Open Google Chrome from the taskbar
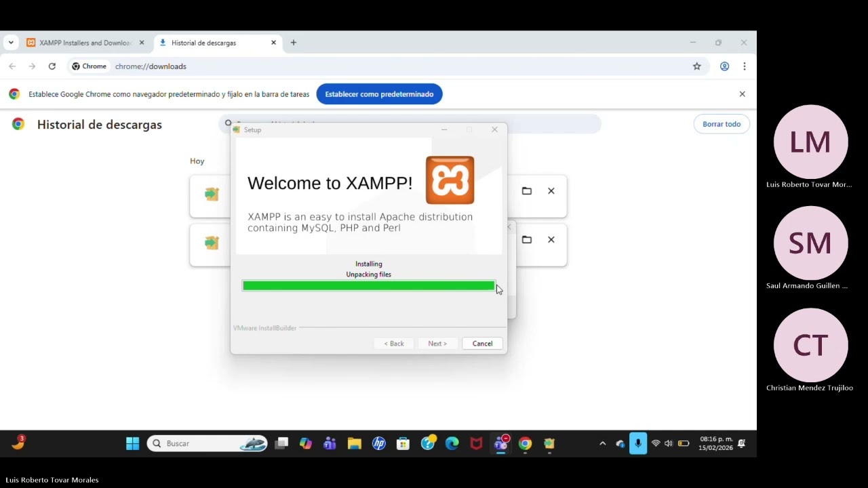Screen dimensions: 868x488 (x=526, y=443)
